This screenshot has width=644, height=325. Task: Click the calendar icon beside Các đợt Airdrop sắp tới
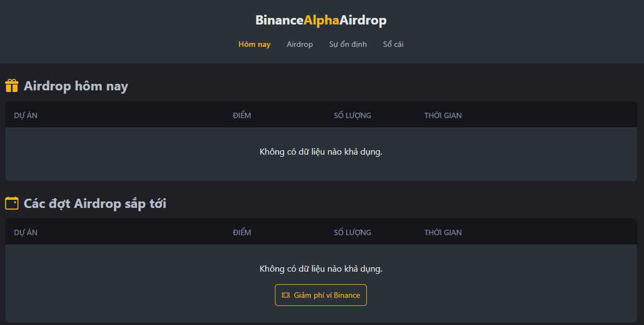point(11,203)
